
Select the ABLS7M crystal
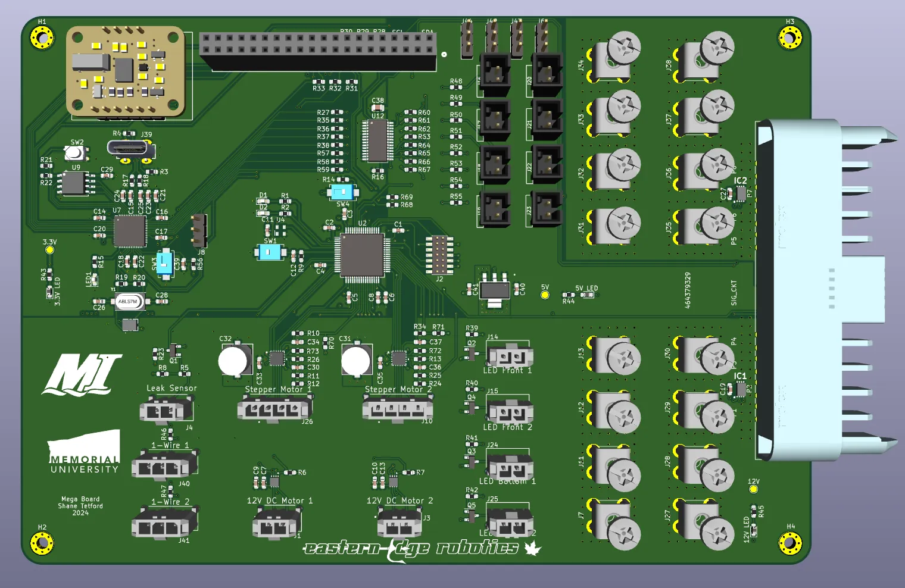coord(129,302)
